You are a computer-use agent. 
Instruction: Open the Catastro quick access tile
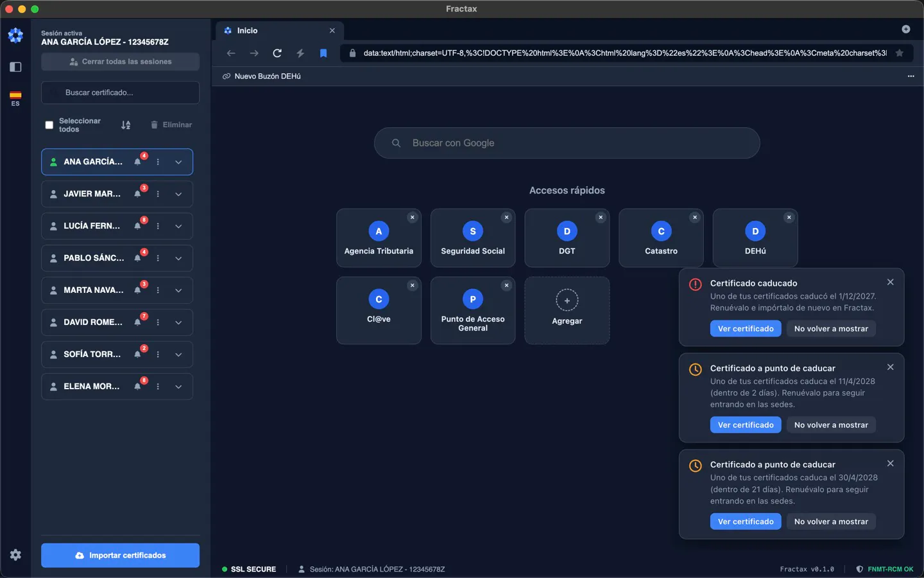click(661, 238)
